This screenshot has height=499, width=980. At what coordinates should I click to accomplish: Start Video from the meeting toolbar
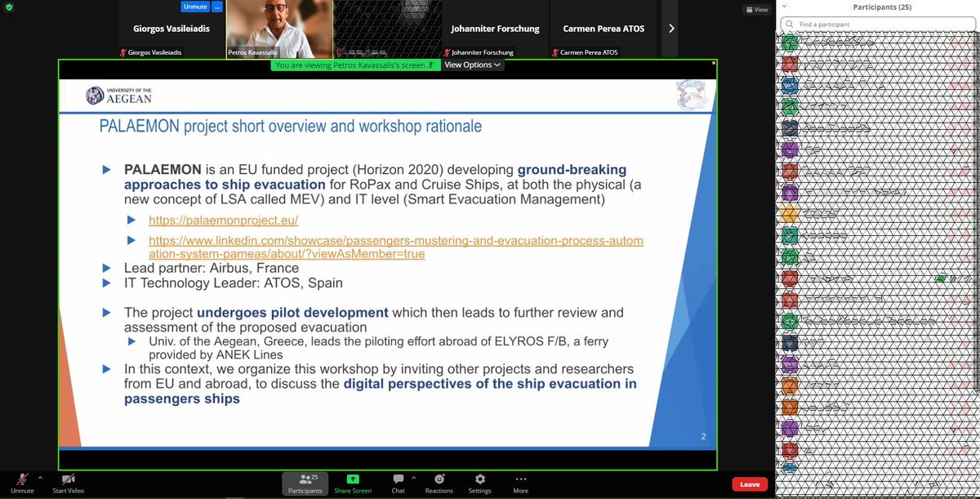(x=69, y=482)
